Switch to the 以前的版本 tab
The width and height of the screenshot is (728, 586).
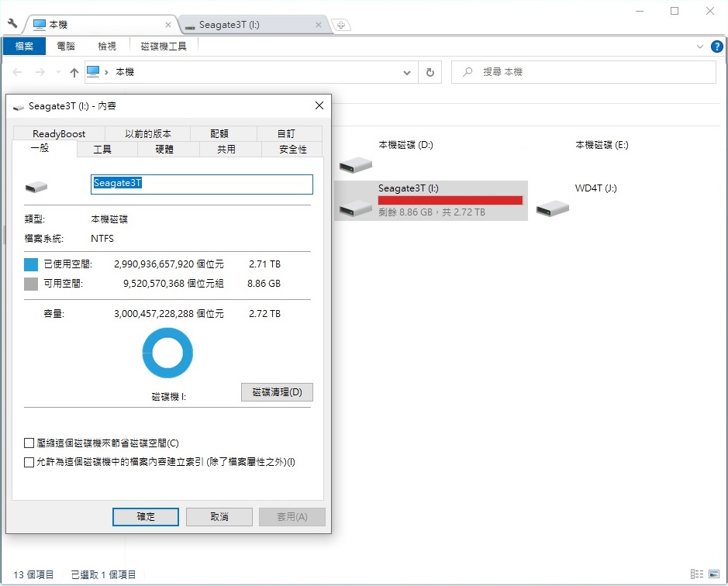[x=147, y=134]
